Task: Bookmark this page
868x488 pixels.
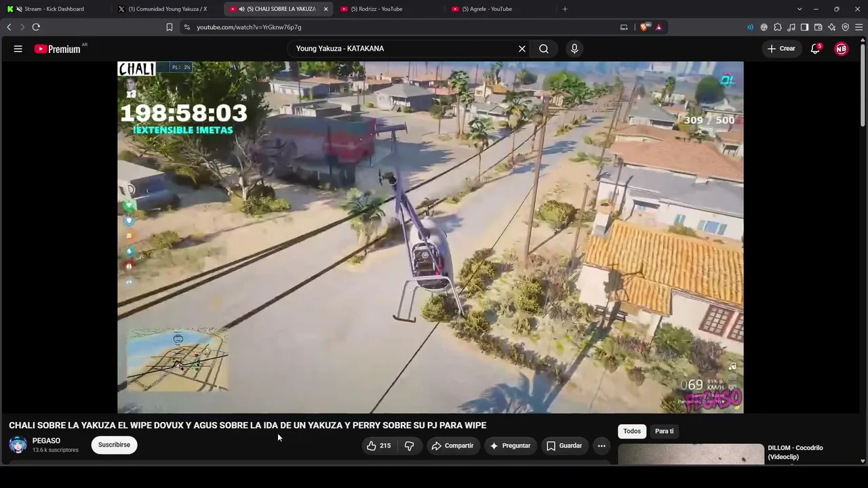Action: (x=170, y=27)
